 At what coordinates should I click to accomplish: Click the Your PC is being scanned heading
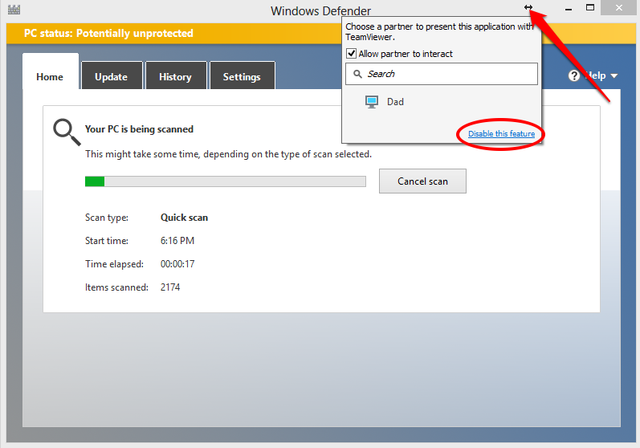(139, 129)
